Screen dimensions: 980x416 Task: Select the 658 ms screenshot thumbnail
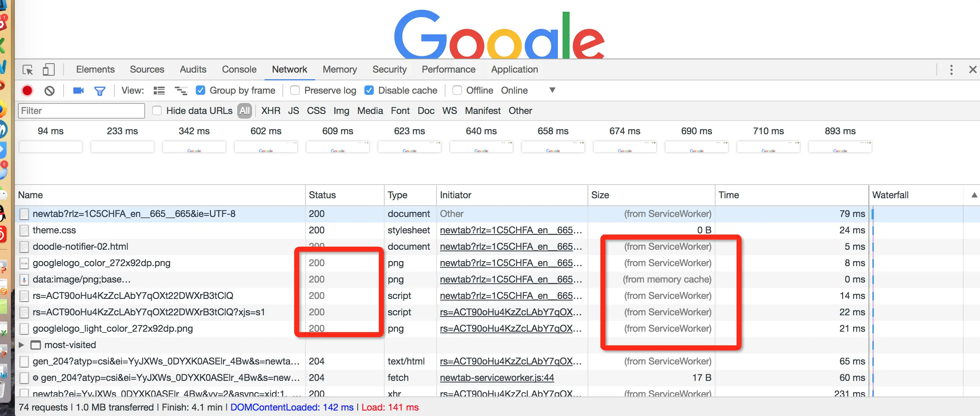tap(553, 147)
